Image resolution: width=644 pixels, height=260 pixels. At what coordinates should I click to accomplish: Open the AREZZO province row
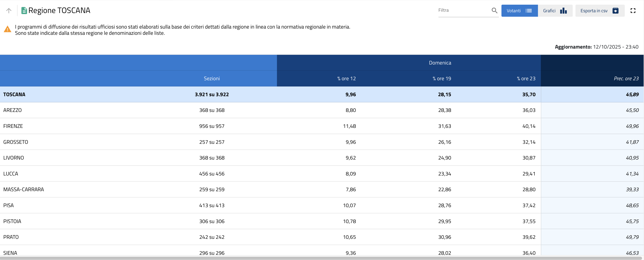pos(12,110)
